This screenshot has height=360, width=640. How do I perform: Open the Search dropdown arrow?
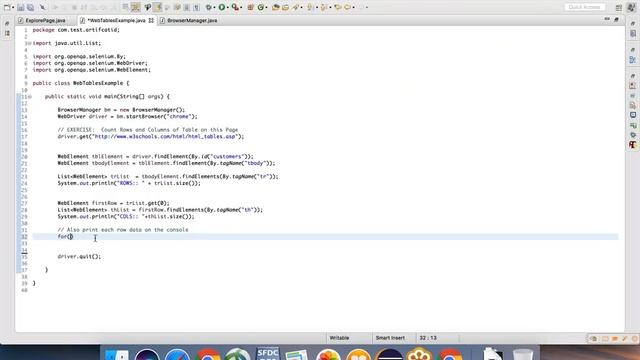301,7
